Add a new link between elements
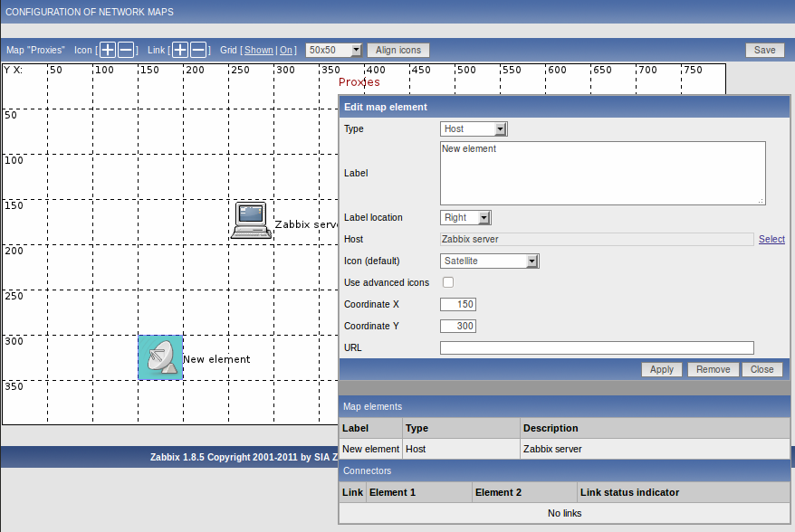This screenshot has height=532, width=795. (180, 50)
